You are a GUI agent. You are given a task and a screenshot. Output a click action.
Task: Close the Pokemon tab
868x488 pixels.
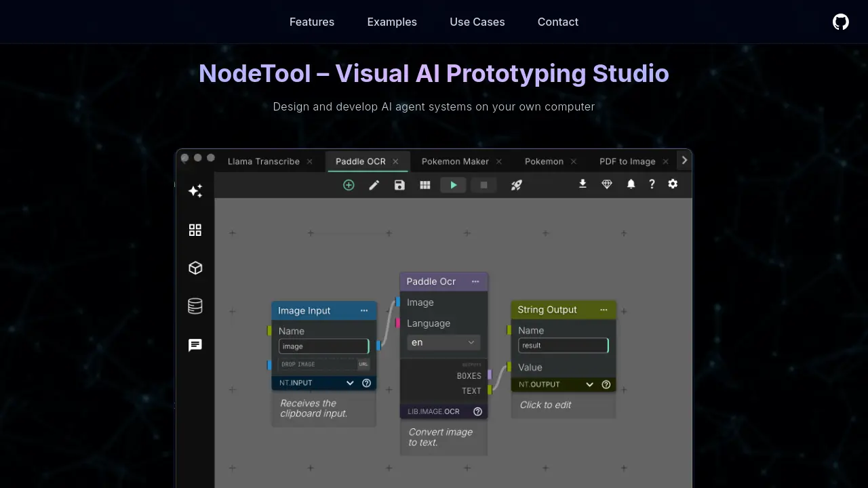[x=574, y=161]
